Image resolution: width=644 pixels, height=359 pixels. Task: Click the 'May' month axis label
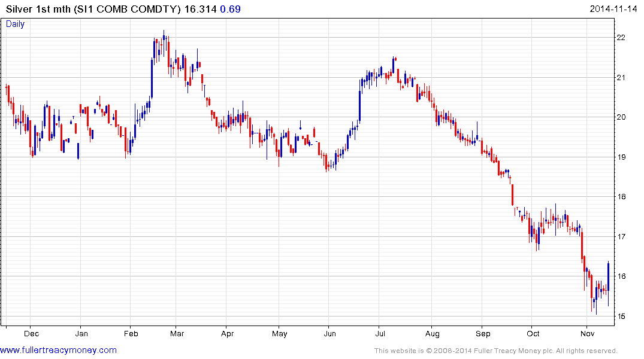[279, 333]
